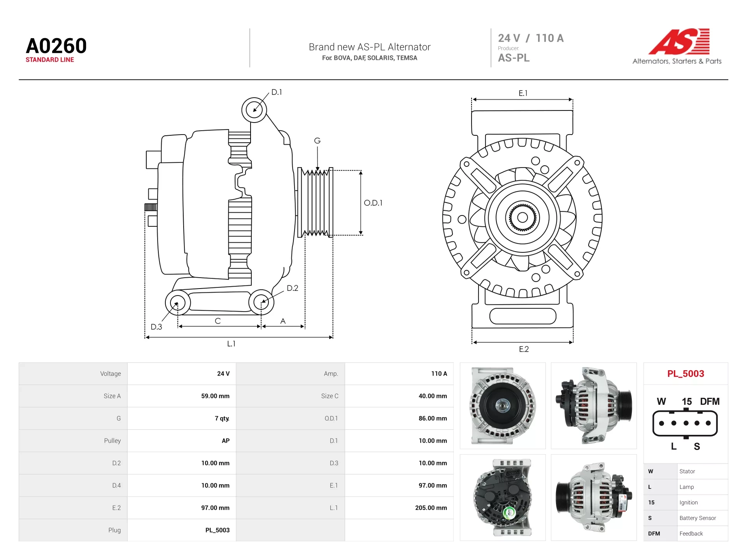Viewport: 747px width, 560px height.
Task: Click the E.1 value 97.00 mm cell
Action: click(x=399, y=485)
